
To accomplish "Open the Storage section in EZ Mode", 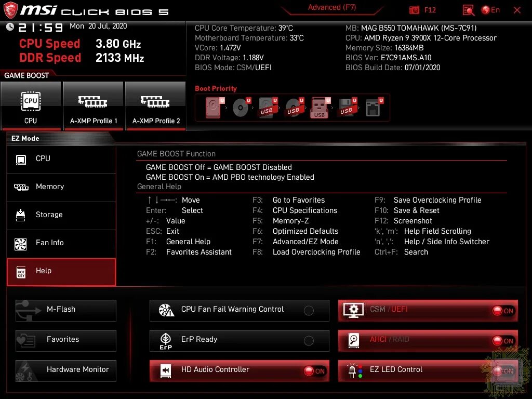I will coord(61,215).
